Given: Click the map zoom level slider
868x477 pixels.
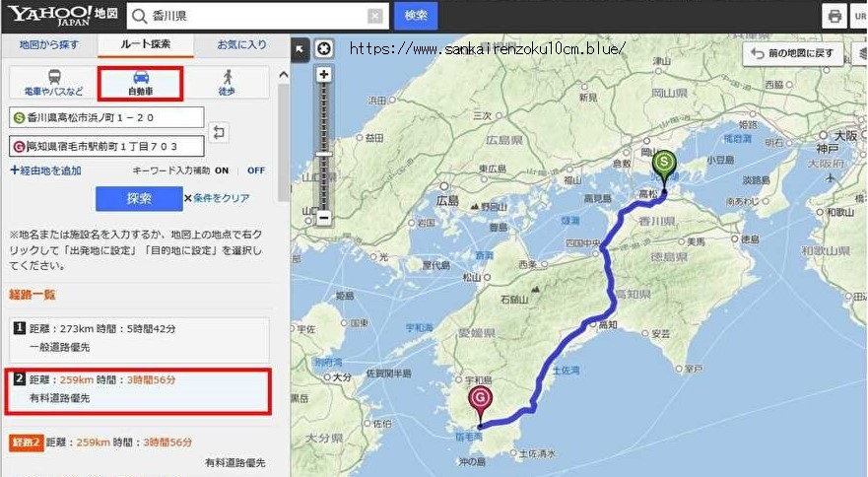Looking at the screenshot, I should 324,146.
